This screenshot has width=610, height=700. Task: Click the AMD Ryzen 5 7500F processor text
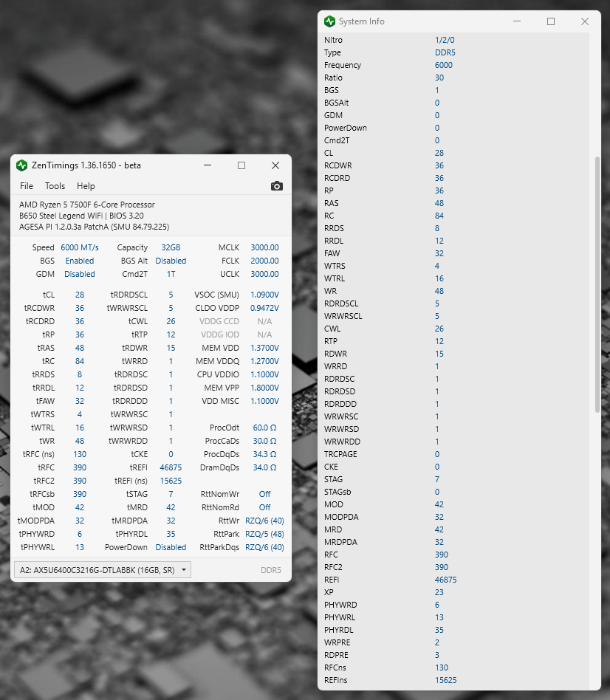[87, 205]
